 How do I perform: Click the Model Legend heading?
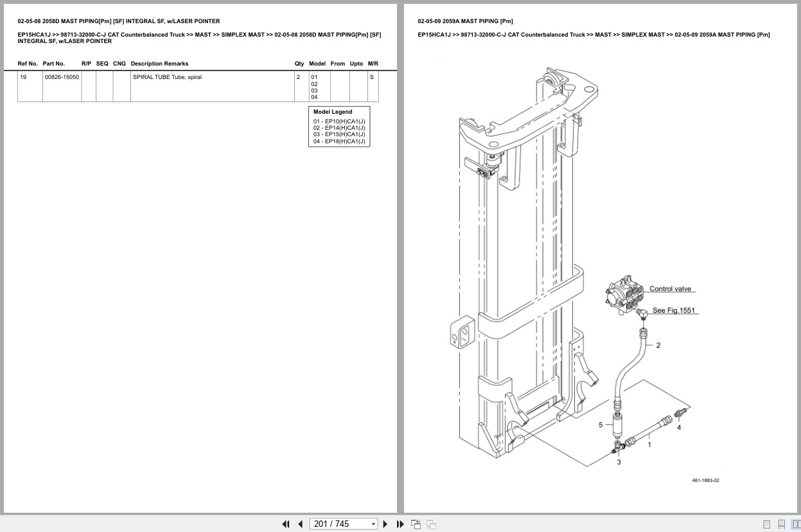click(333, 112)
